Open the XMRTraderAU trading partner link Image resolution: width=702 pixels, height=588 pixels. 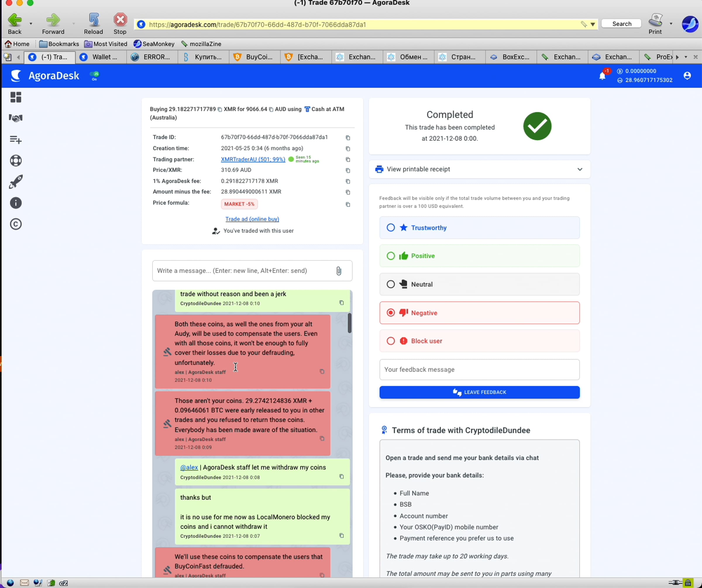(253, 159)
